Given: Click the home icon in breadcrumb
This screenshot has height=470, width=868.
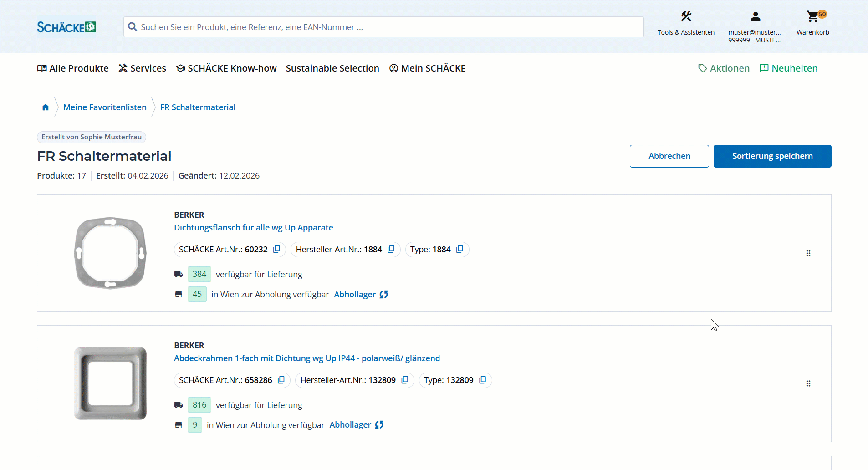Looking at the screenshot, I should click(46, 107).
